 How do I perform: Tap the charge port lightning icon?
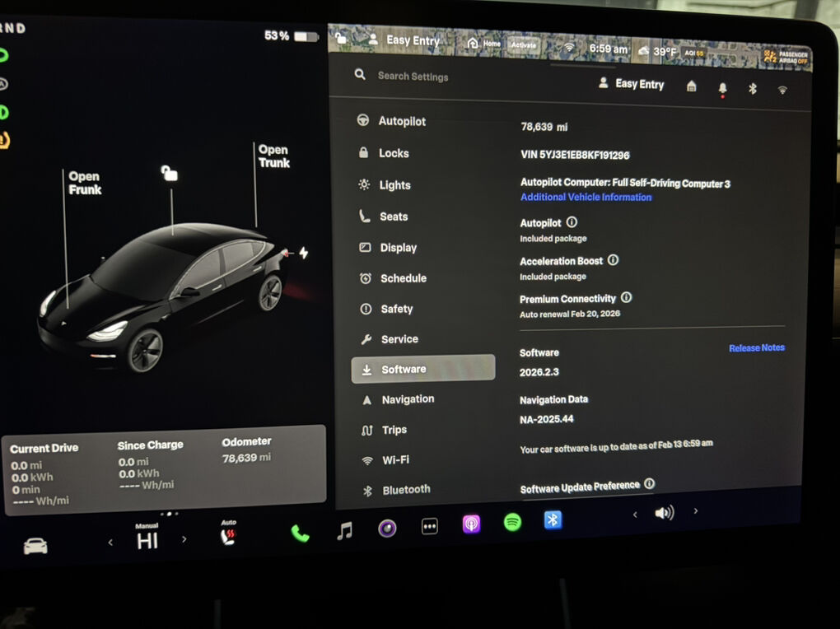click(303, 253)
